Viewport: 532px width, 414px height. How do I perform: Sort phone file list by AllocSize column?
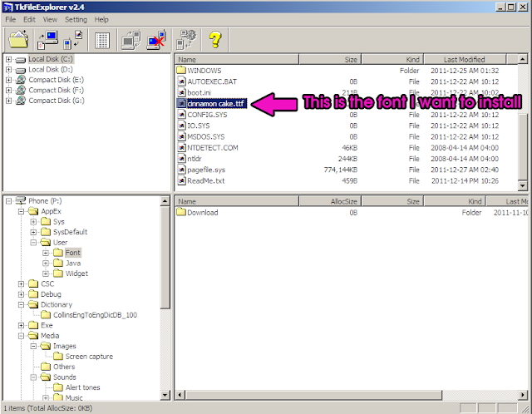[x=330, y=201]
